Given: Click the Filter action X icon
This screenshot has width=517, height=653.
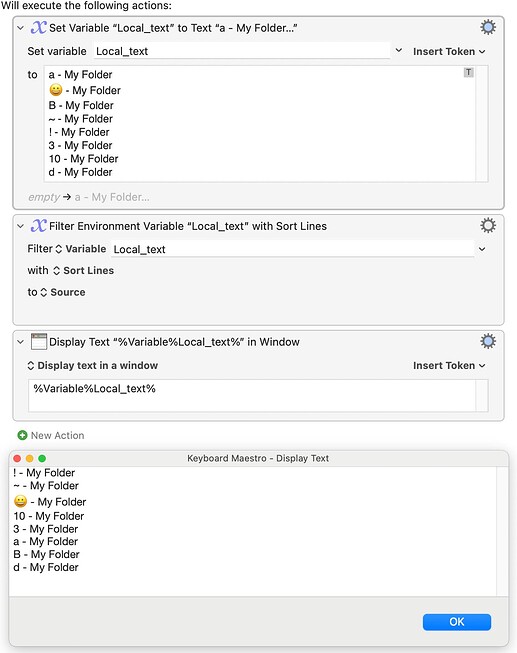Looking at the screenshot, I should (38, 226).
